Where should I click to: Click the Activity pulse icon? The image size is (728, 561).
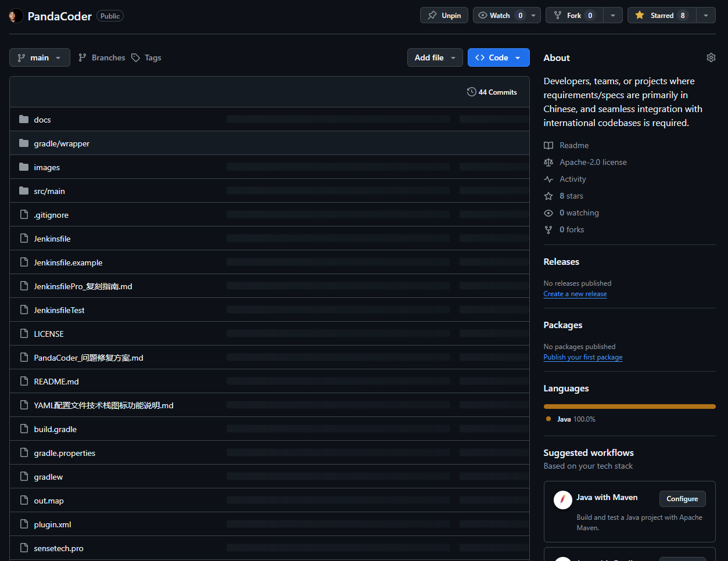(548, 179)
